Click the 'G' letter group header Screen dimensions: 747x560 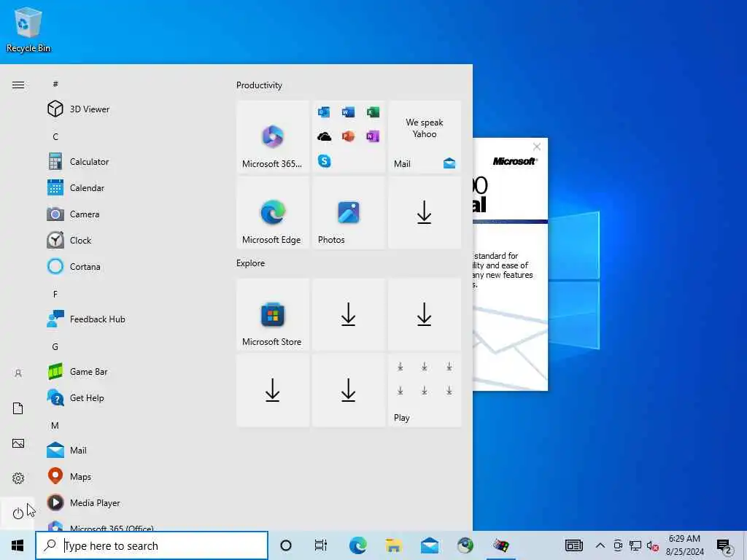(55, 346)
